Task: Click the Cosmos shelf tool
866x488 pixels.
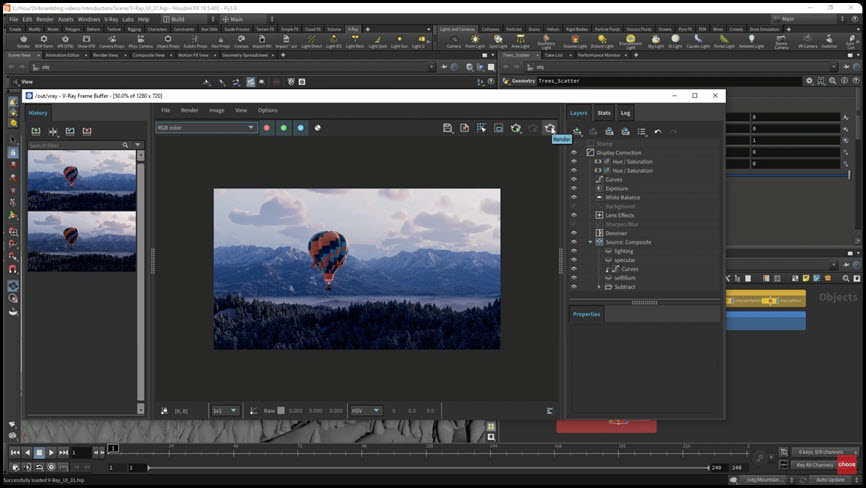Action: pyautogui.click(x=241, y=41)
